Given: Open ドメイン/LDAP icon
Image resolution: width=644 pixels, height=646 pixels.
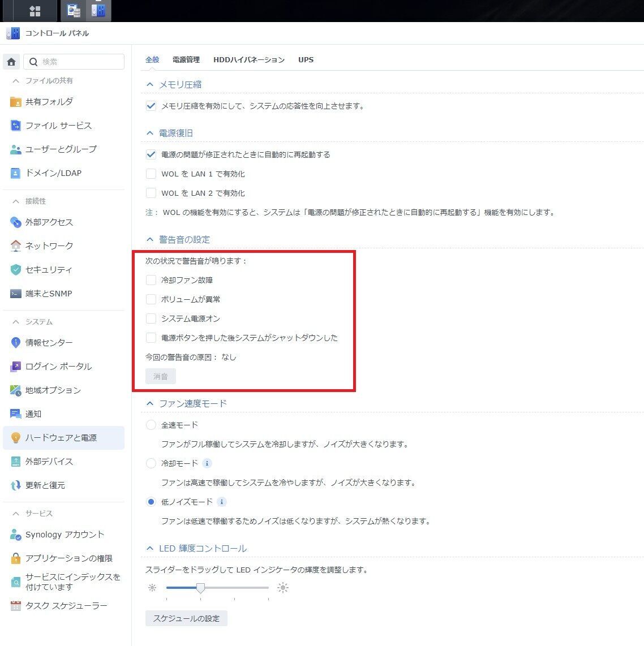Looking at the screenshot, I should [x=16, y=173].
